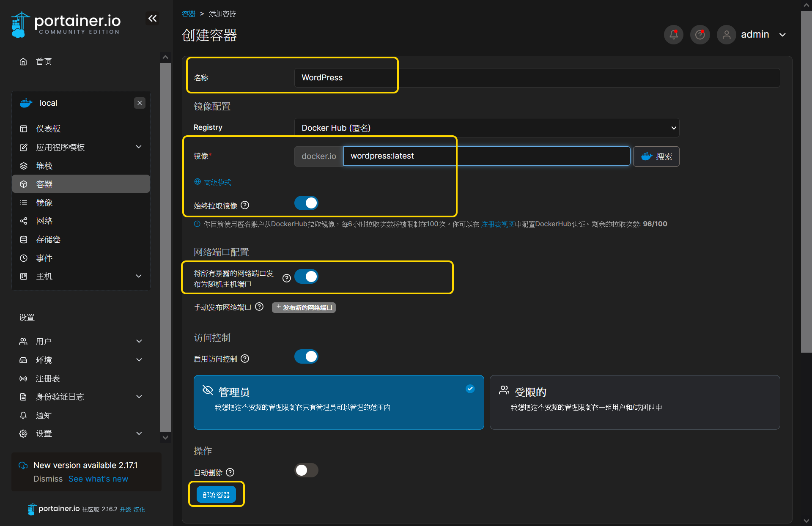The image size is (812, 526).
Task: Select the 受限的 access option card
Action: pyautogui.click(x=635, y=402)
